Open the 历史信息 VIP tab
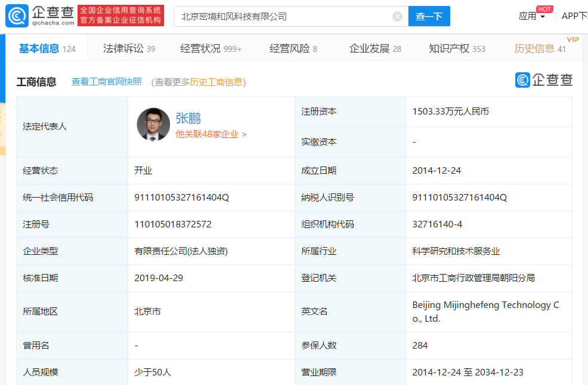The width and height of the screenshot is (588, 385). 540,48
